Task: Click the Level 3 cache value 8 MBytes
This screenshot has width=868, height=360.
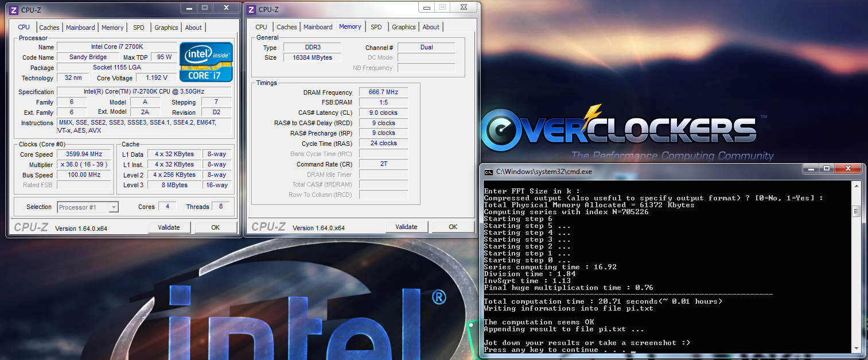Action: click(x=175, y=185)
